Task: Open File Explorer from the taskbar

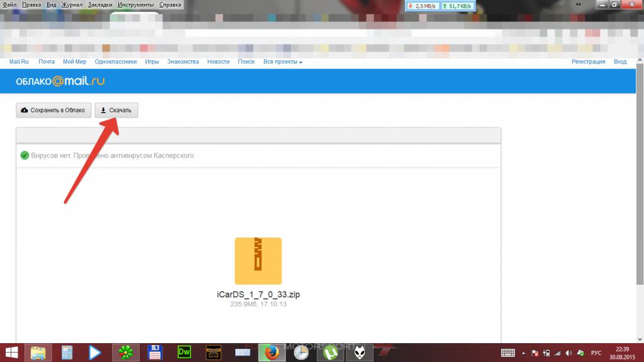Action: pyautogui.click(x=38, y=353)
